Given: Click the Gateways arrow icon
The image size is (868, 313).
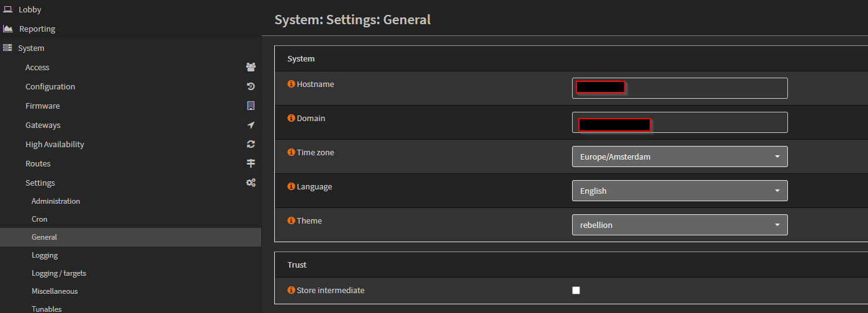Looking at the screenshot, I should coord(251,125).
